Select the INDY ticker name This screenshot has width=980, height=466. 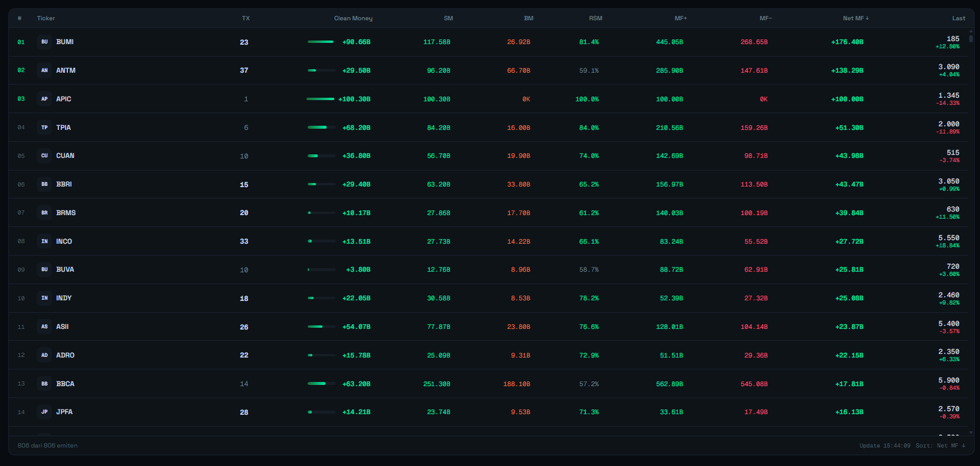click(x=64, y=298)
